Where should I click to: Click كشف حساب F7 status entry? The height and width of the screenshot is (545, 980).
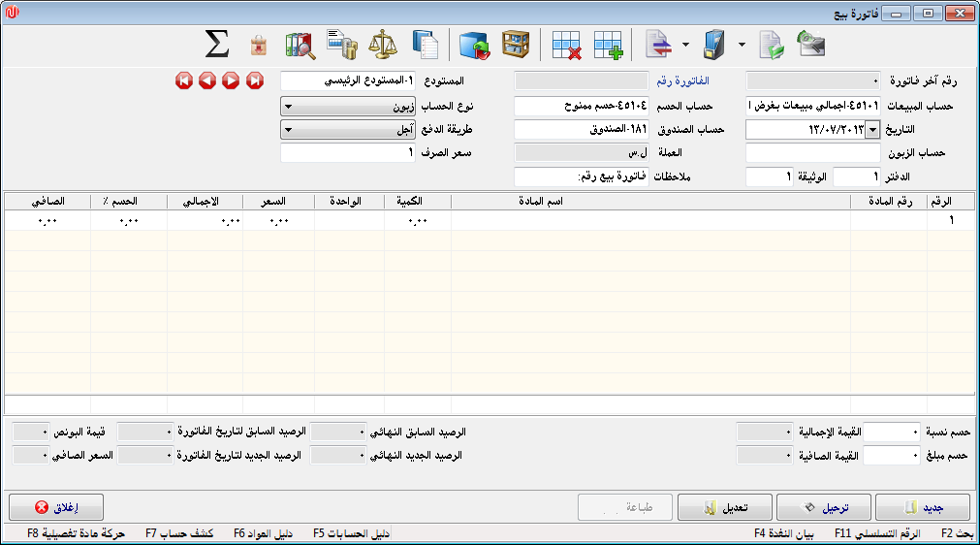point(179,533)
